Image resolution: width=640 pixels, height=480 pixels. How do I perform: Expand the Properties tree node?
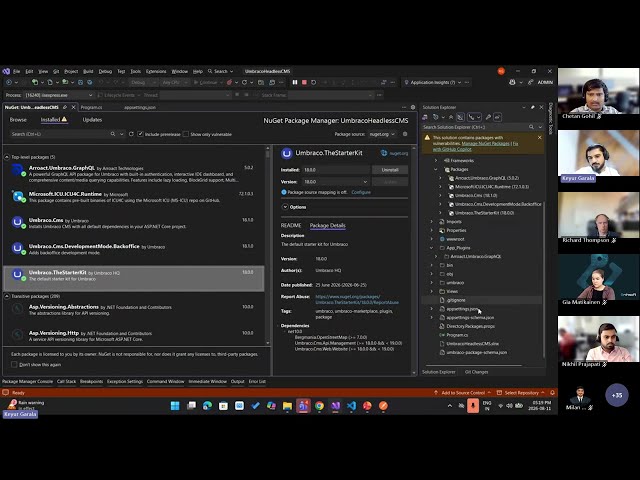click(x=431, y=231)
